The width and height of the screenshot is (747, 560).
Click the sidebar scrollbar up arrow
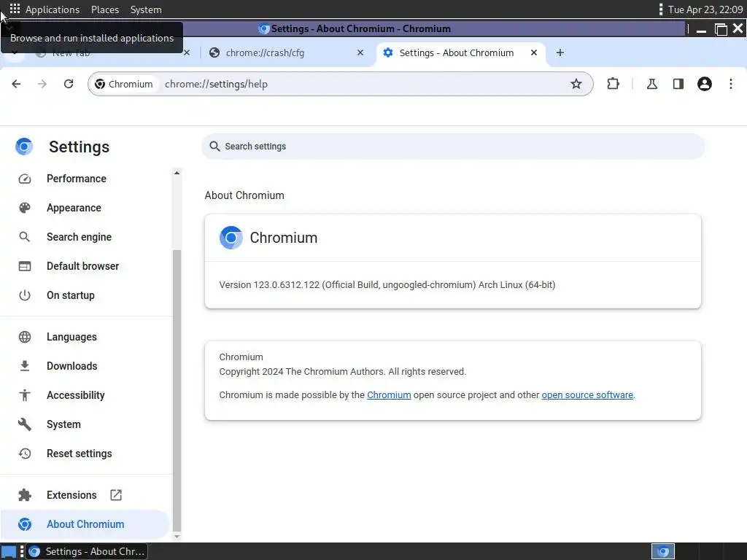pyautogui.click(x=177, y=173)
